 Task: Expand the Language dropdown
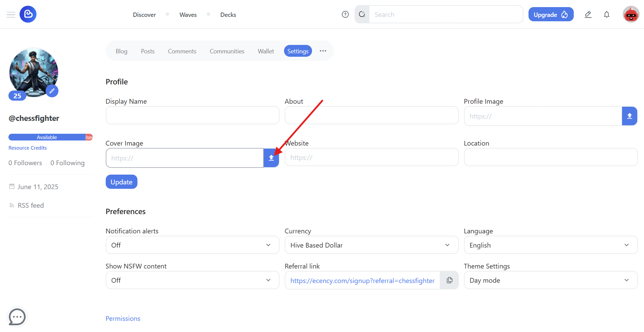tap(551, 245)
